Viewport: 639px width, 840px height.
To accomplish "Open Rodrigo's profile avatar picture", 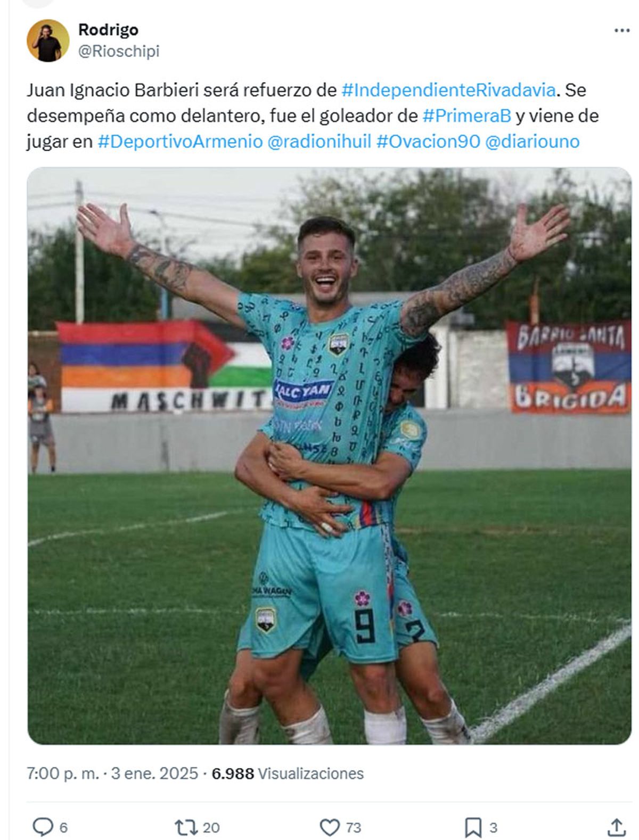I will point(48,41).
